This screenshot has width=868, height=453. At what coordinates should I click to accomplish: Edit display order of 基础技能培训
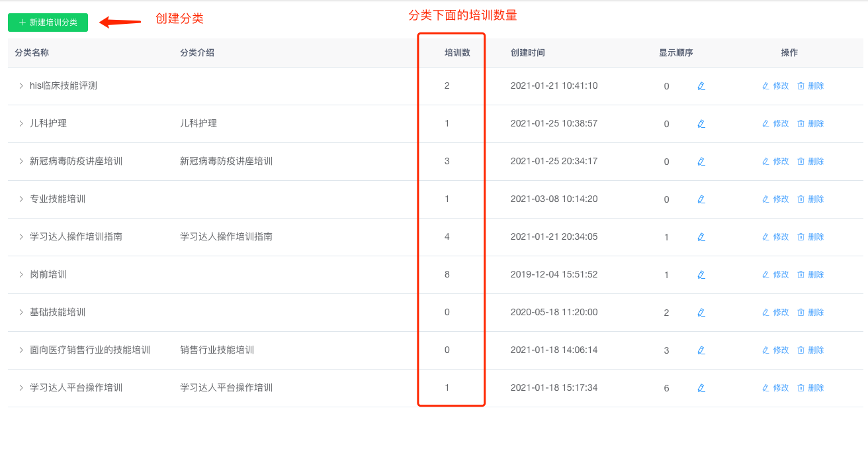701,313
